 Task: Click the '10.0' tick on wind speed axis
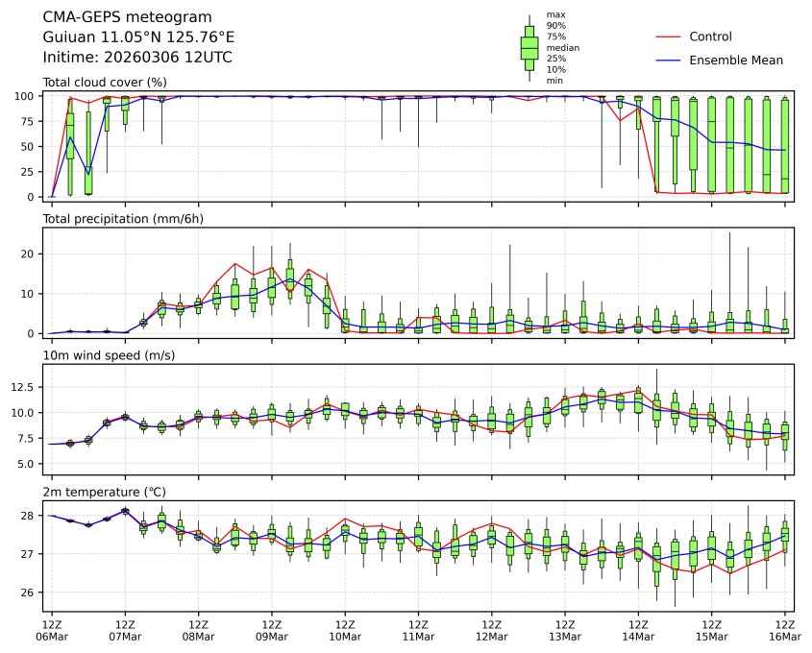tap(23, 413)
